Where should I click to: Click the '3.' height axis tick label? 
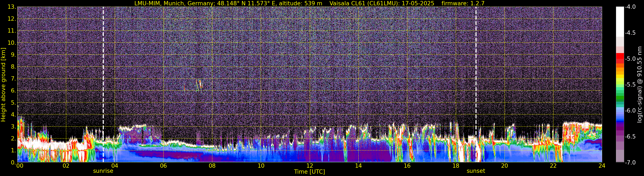coord(13,127)
